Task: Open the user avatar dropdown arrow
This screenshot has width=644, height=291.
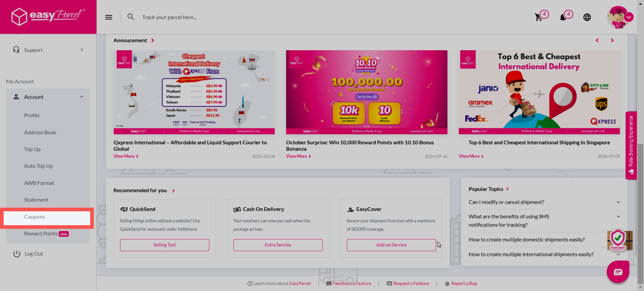Action: [629, 17]
